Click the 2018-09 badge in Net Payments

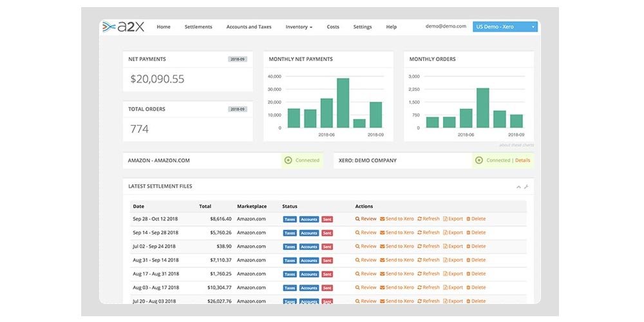click(x=238, y=59)
